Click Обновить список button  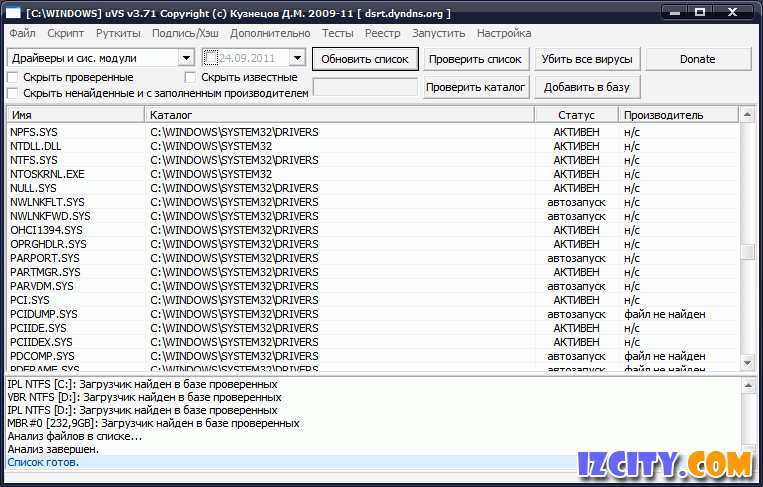[x=365, y=59]
